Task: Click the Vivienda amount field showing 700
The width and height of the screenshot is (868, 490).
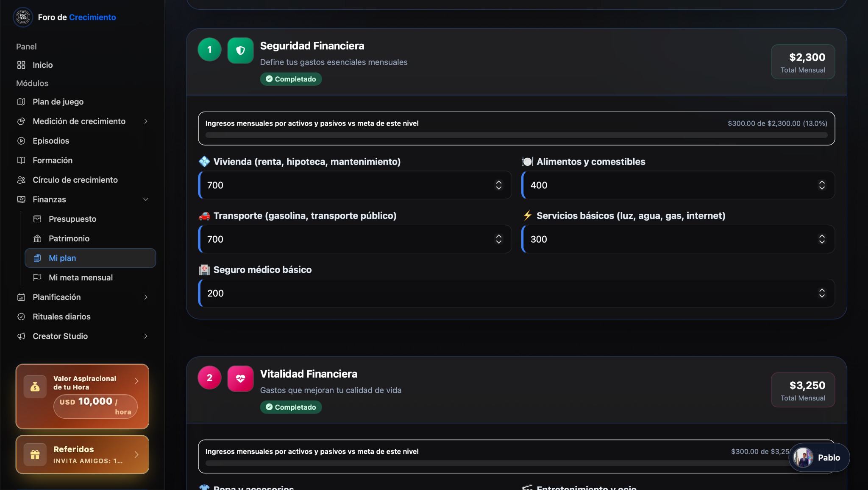Action: 355,185
